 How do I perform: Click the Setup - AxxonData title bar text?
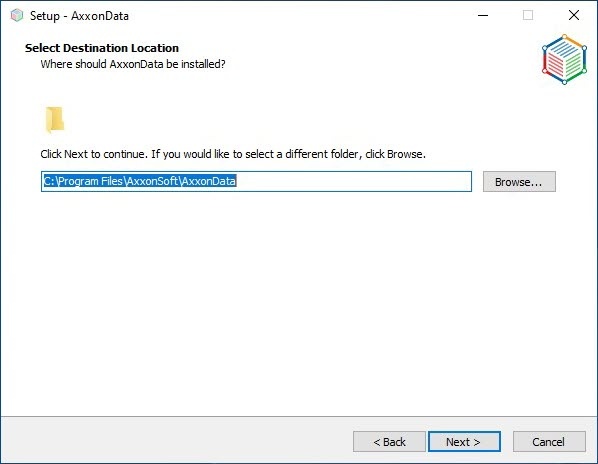click(79, 16)
